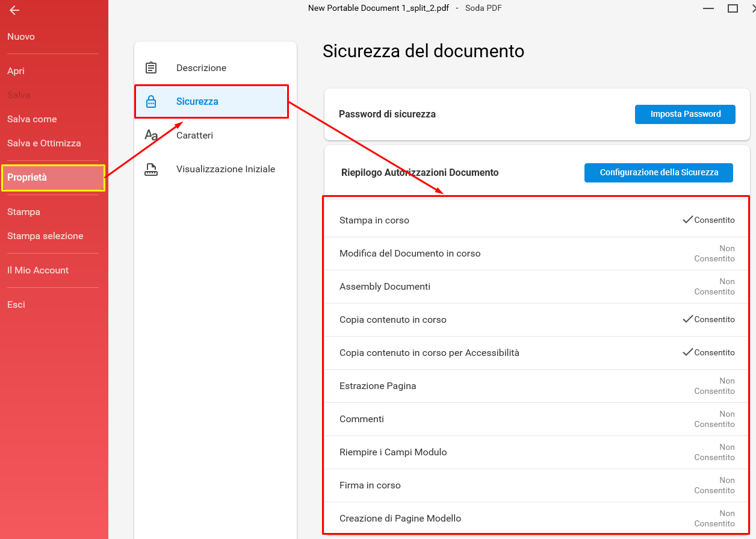The width and height of the screenshot is (756, 539).
Task: Click the Stampa in corso checkmark
Action: click(687, 220)
